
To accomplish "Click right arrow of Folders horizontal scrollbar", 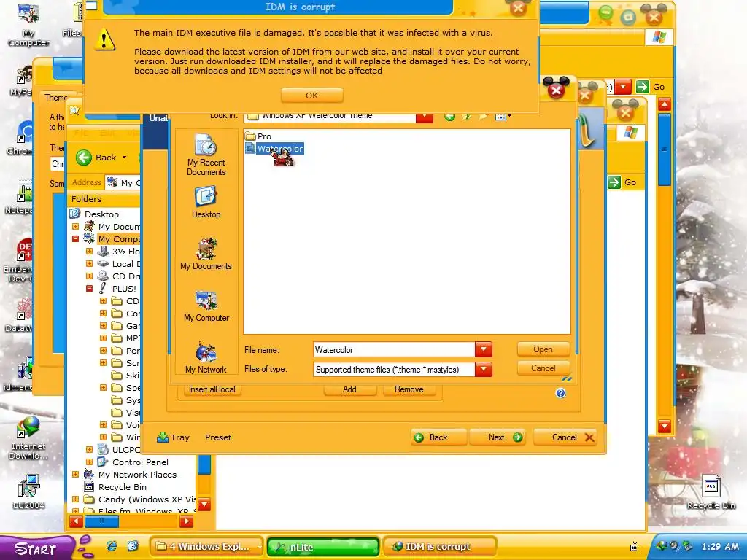I will [186, 521].
